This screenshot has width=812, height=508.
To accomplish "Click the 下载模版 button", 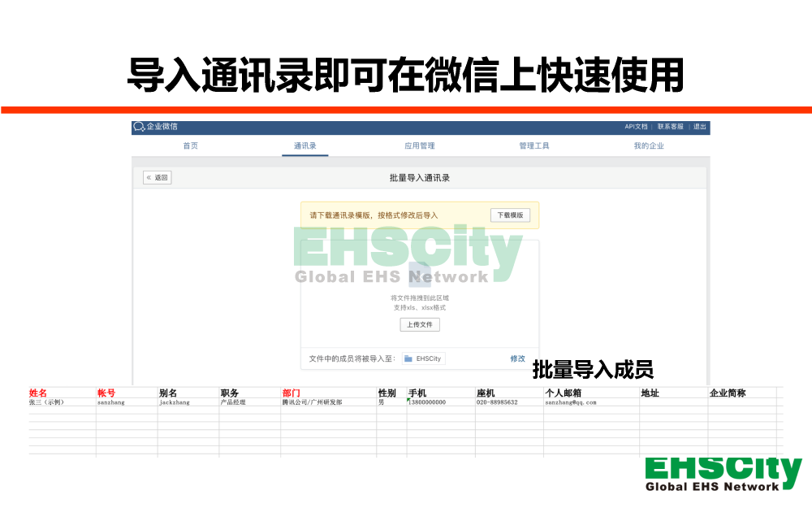I will click(510, 215).
